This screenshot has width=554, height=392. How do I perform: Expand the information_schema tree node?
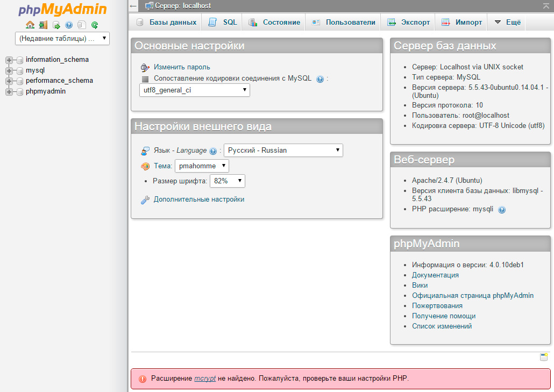(x=9, y=60)
